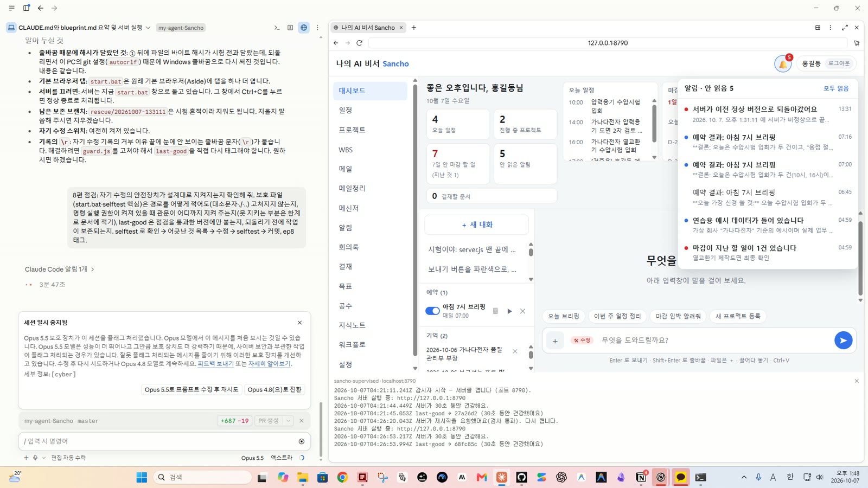This screenshot has width=868, height=488.
Task: Select 지식노트 in the sidebar
Action: tap(370, 325)
